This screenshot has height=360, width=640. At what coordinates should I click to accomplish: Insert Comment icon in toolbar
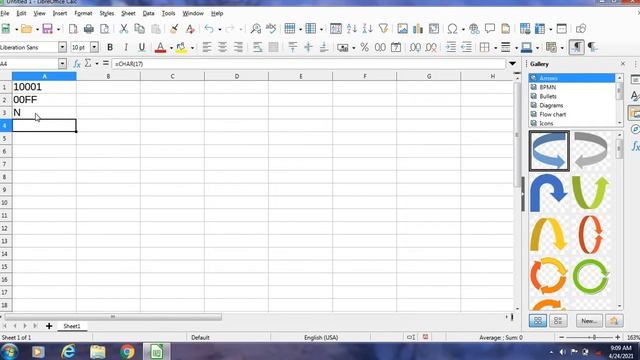[x=490, y=29]
